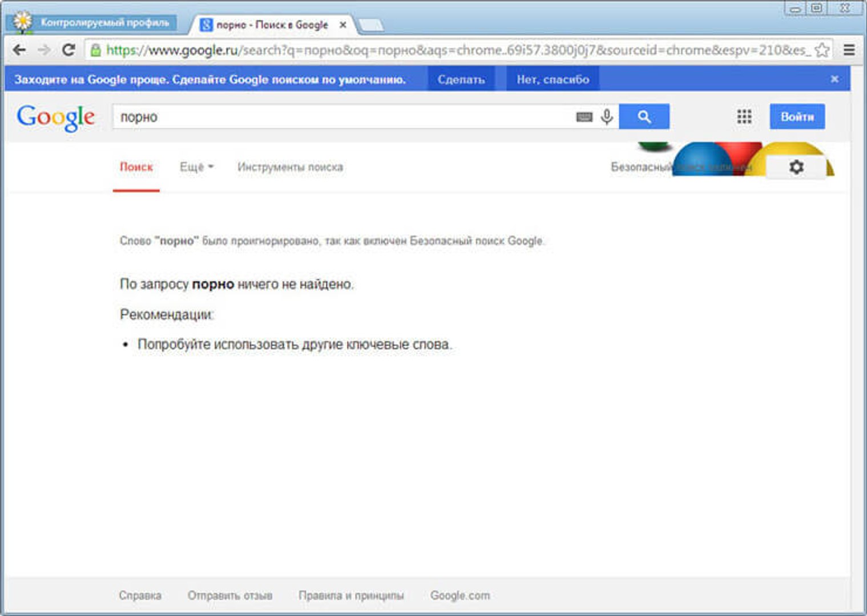867x616 pixels.
Task: Open the Chrome hamburger menu
Action: (849, 50)
